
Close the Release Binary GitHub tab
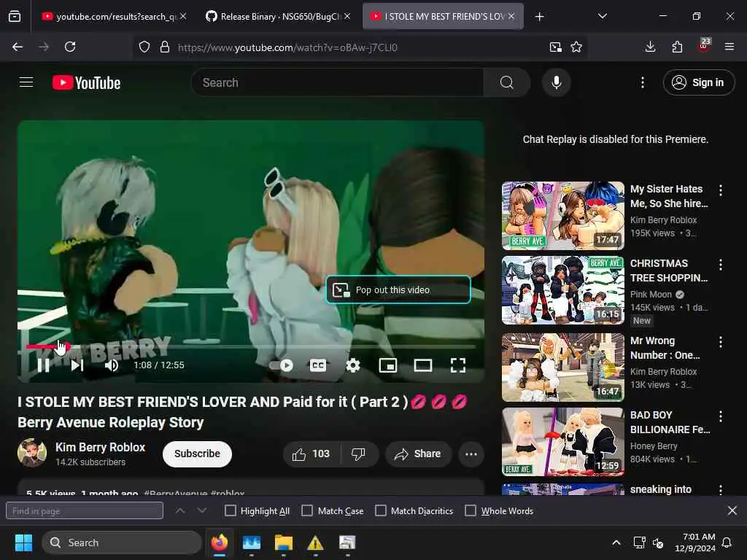347,16
